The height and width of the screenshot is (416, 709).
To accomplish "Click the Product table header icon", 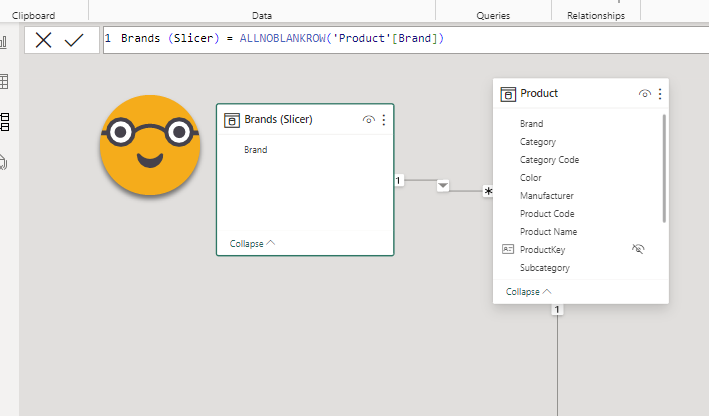I will [x=509, y=94].
